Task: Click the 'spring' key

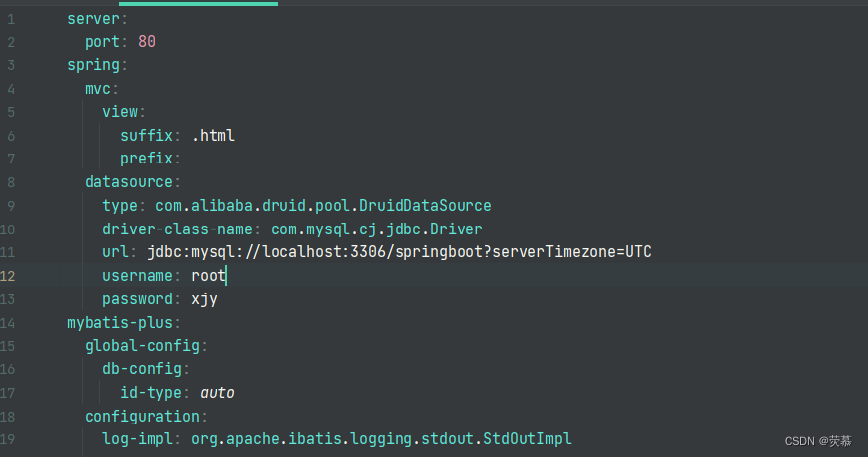Action: tap(93, 65)
